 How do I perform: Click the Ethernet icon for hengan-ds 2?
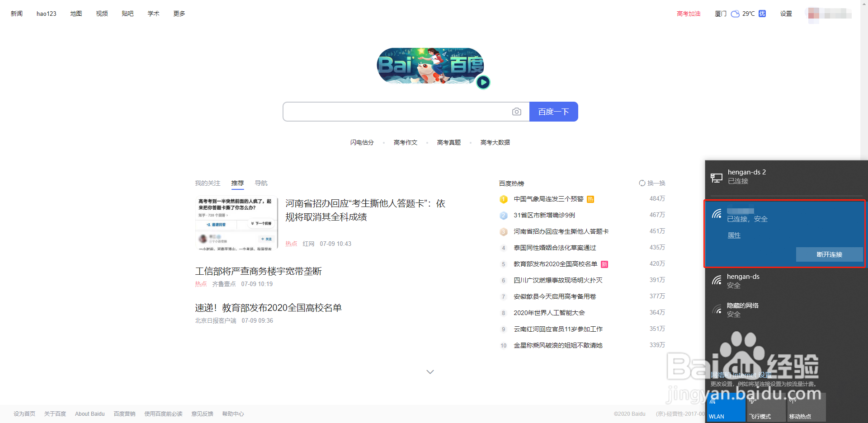[717, 177]
